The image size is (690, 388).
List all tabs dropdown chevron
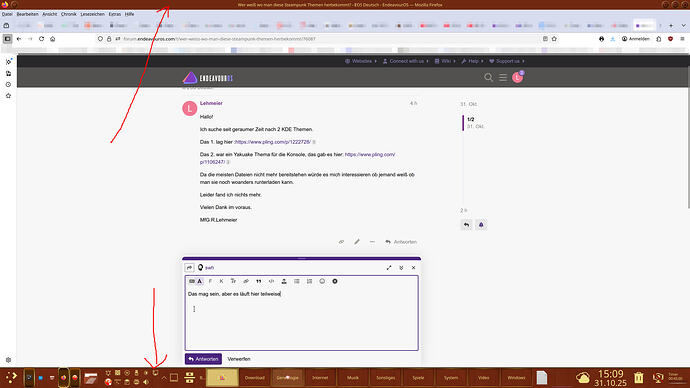pos(683,26)
